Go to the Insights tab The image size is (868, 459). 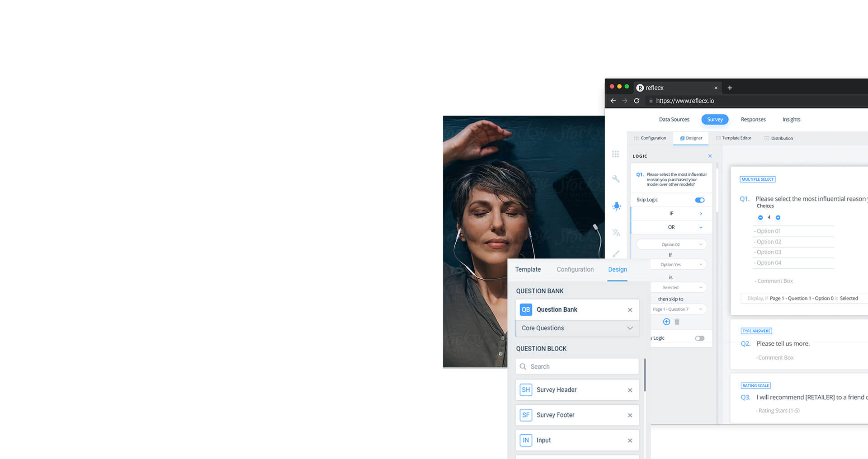click(x=791, y=119)
